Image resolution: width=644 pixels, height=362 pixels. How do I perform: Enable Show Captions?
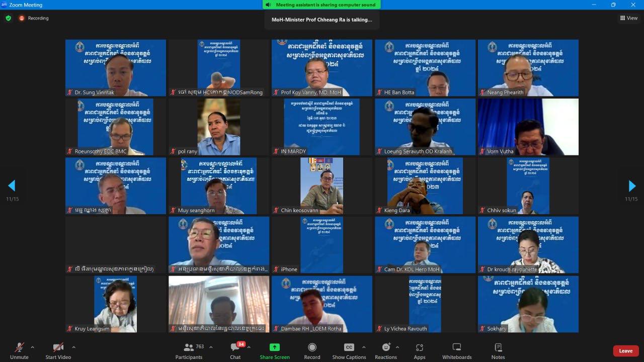point(349,347)
